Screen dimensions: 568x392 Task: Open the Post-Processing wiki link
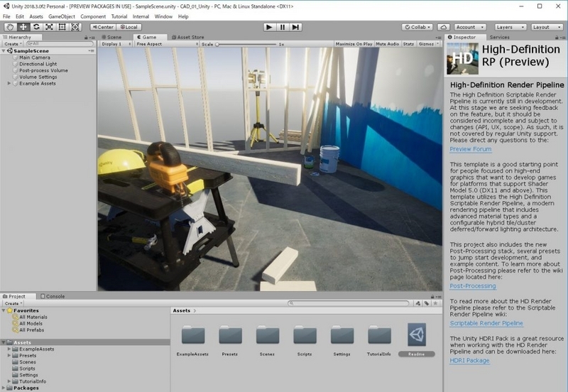[x=473, y=286]
